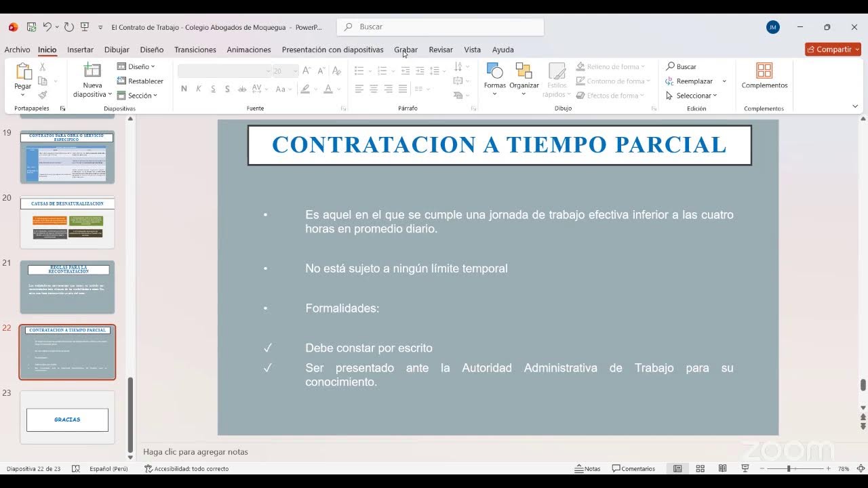Viewport: 868px width, 488px height.
Task: Align text left icon in Párrafo
Action: 359,89
